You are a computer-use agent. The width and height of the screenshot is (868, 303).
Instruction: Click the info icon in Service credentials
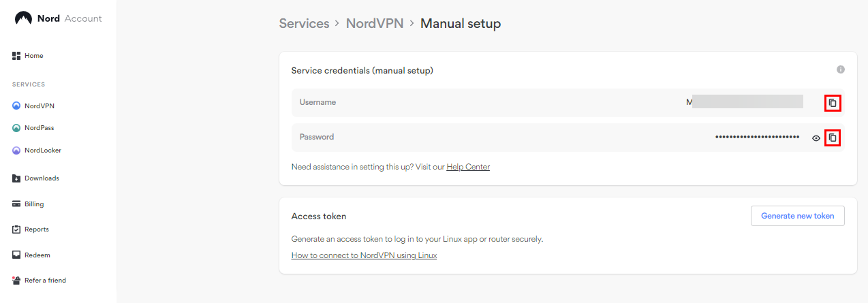[x=841, y=69]
